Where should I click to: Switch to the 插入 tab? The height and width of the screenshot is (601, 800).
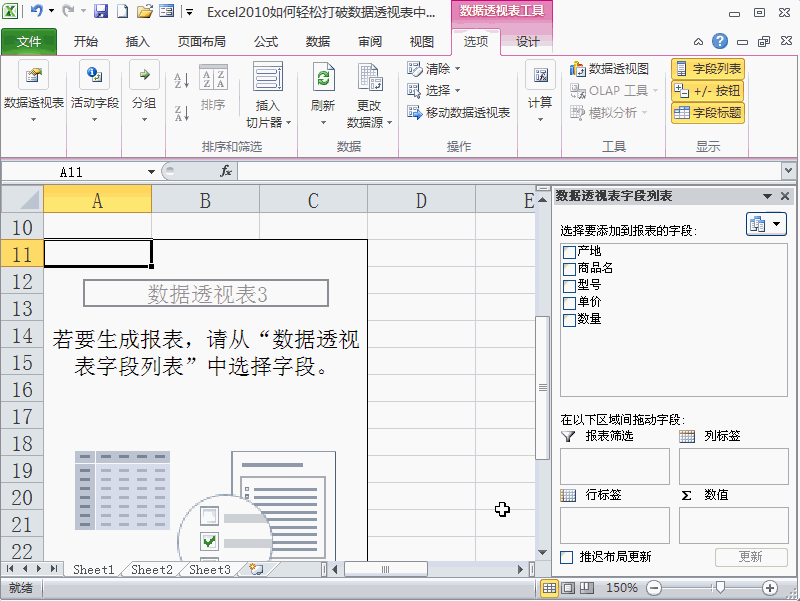click(138, 41)
